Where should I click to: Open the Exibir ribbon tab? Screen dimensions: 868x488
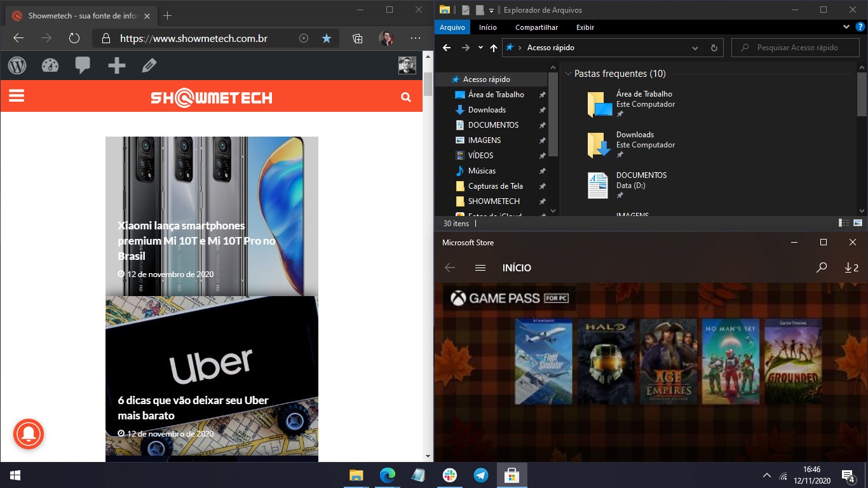click(x=585, y=27)
